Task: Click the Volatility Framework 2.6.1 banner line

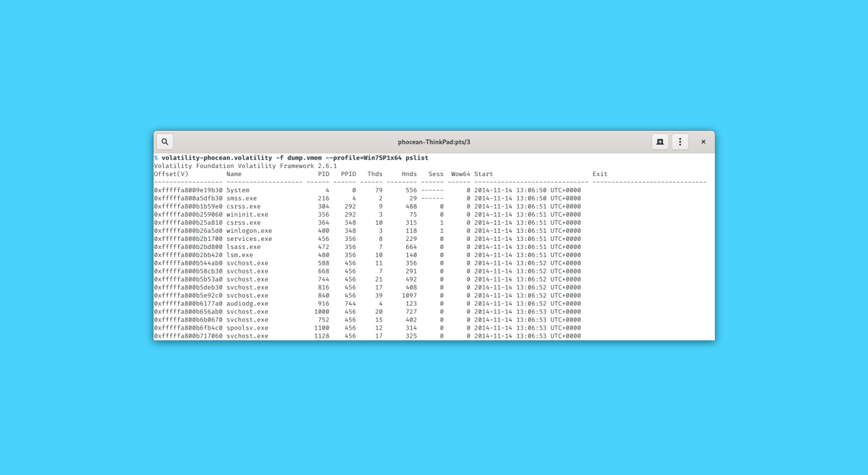Action: (x=246, y=166)
